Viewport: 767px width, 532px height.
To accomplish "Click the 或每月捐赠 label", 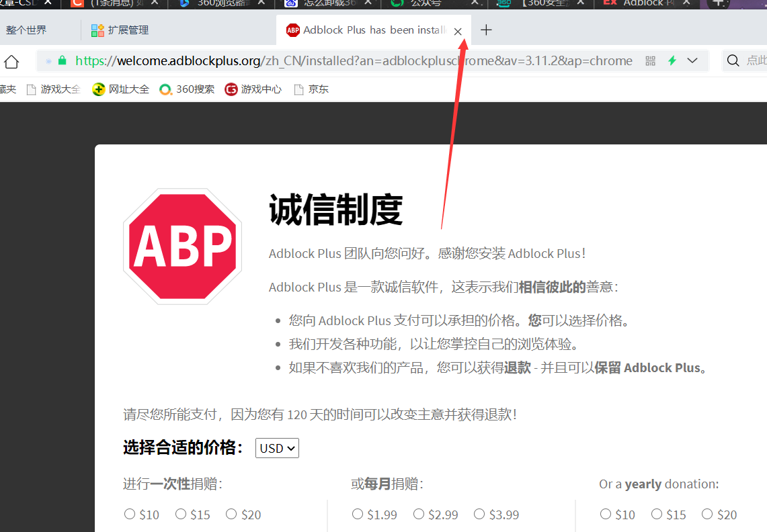I will (387, 484).
